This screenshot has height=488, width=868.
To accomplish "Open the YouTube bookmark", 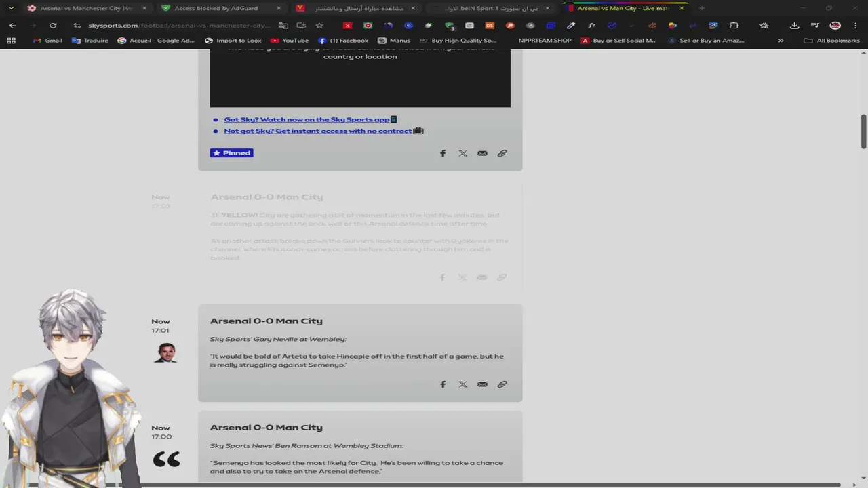I will tap(289, 41).
